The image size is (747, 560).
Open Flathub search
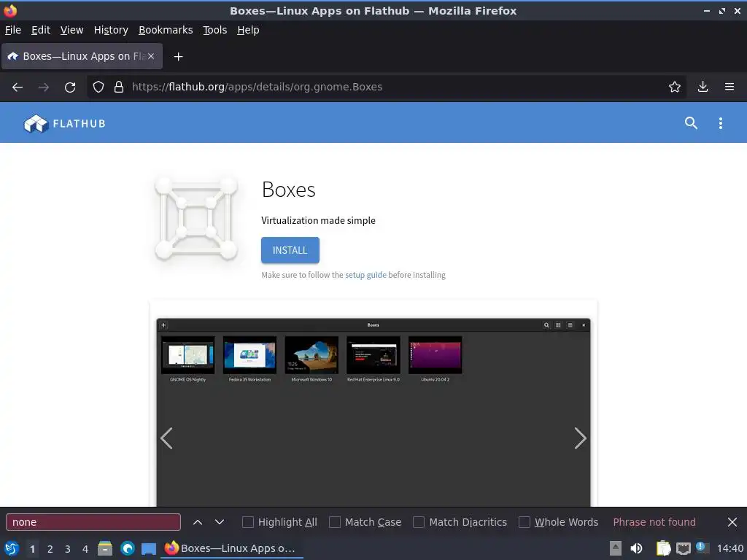point(691,123)
